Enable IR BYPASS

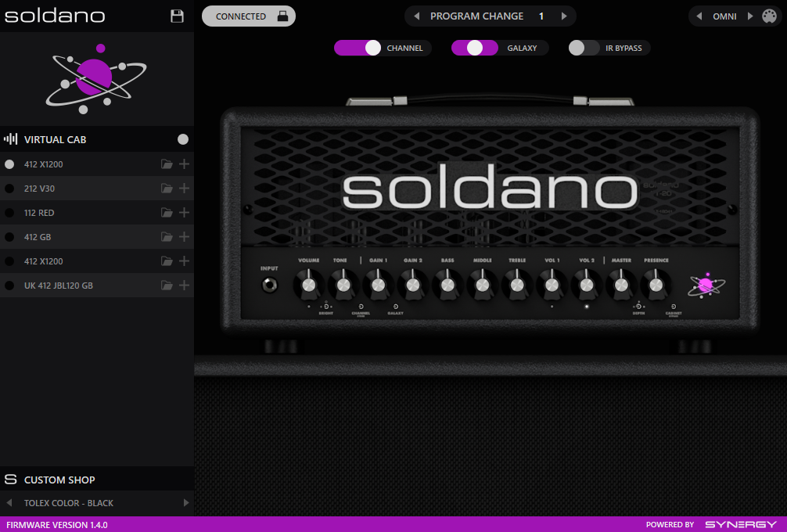583,48
